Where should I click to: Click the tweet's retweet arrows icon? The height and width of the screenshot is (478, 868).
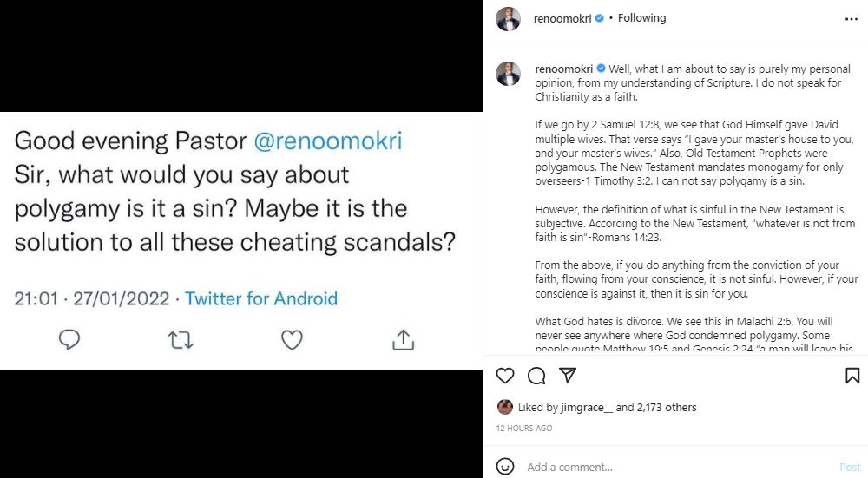click(181, 339)
